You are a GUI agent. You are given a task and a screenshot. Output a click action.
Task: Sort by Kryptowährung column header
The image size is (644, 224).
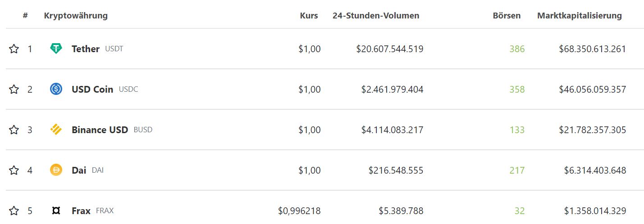(76, 15)
